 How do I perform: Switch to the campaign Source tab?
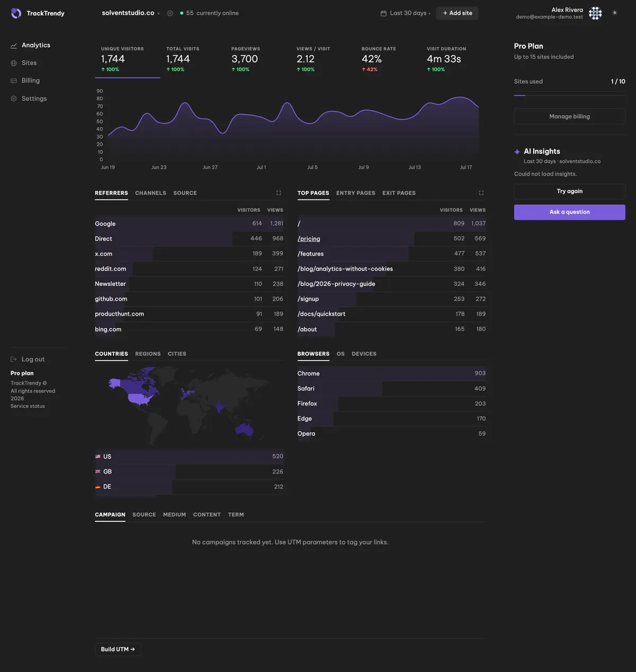(x=144, y=514)
